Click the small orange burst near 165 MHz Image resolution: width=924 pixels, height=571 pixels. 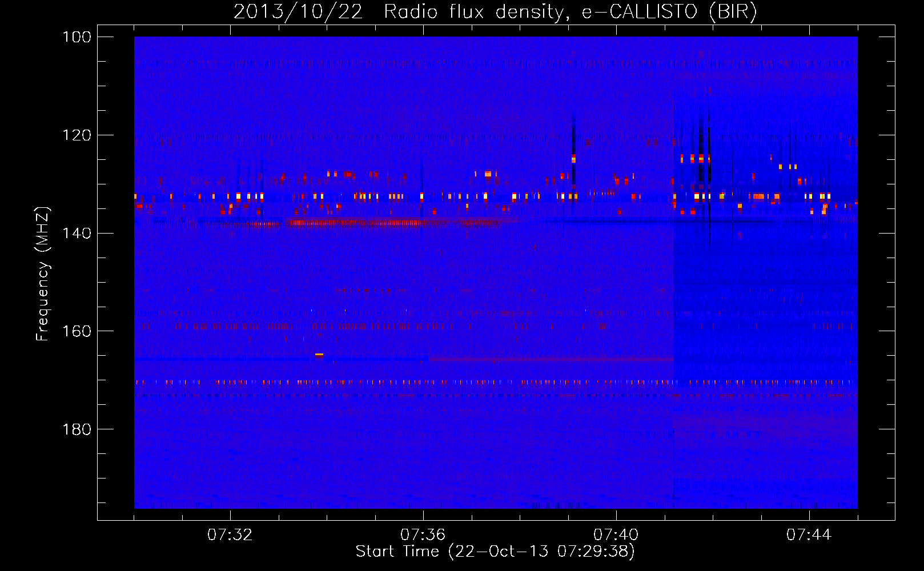[x=319, y=355]
